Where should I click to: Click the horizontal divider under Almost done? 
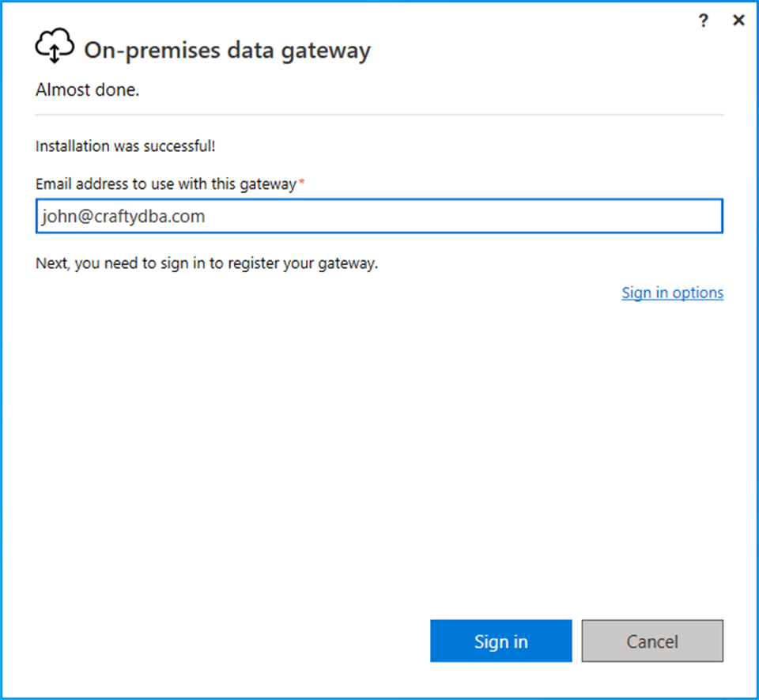pos(379,115)
